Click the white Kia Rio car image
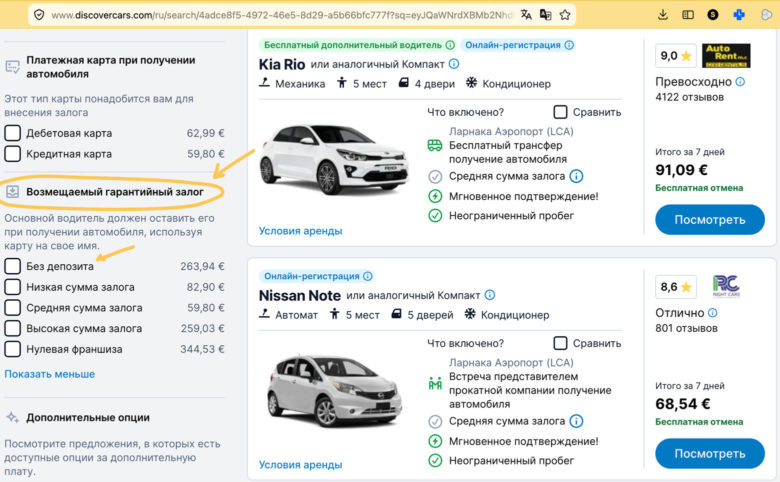Image resolution: width=780 pixels, height=482 pixels. (334, 159)
